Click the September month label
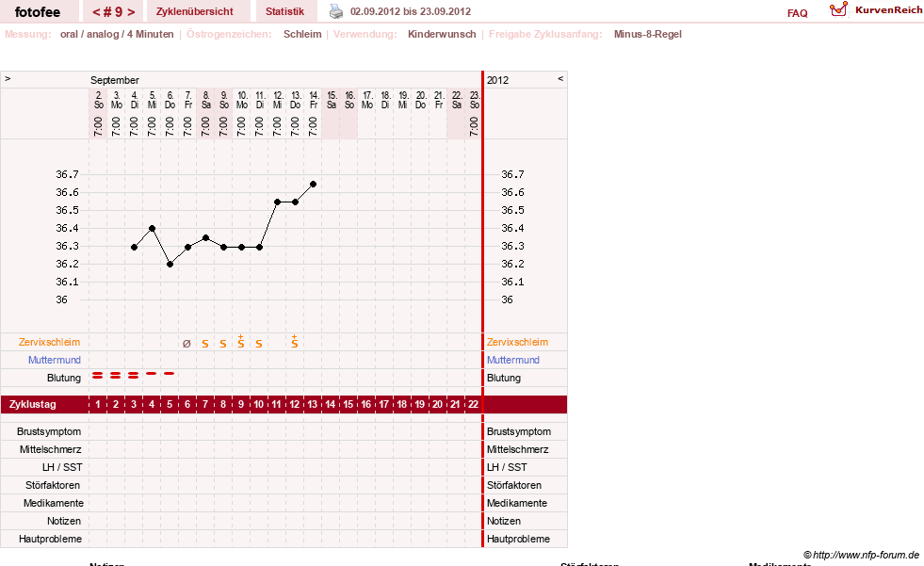 coord(115,80)
